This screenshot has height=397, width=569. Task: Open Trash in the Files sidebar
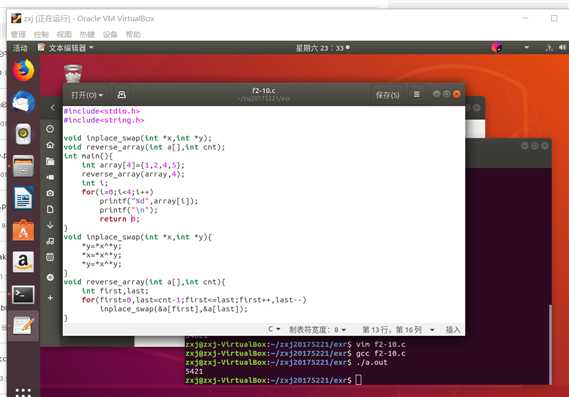coord(50,257)
